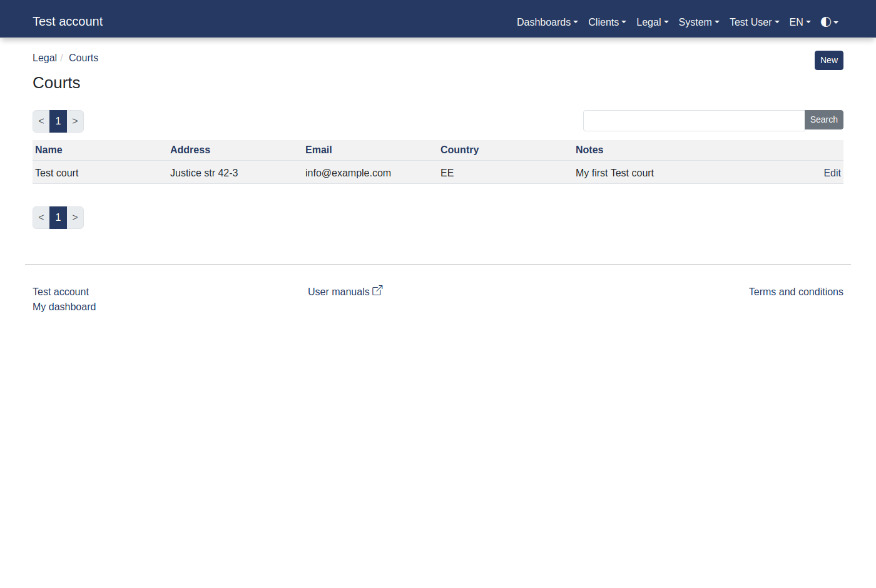
Task: Select page 1 in the top pagination
Action: [58, 121]
